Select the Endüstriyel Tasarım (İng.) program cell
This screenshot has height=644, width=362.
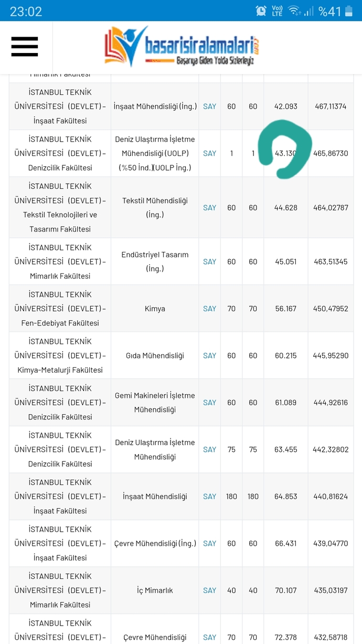coord(155,261)
